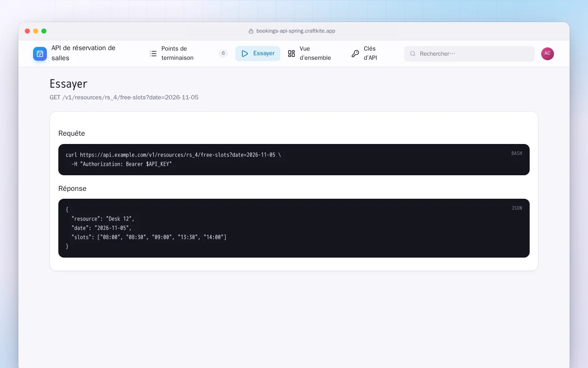Maximize the window with green button

coord(44,31)
